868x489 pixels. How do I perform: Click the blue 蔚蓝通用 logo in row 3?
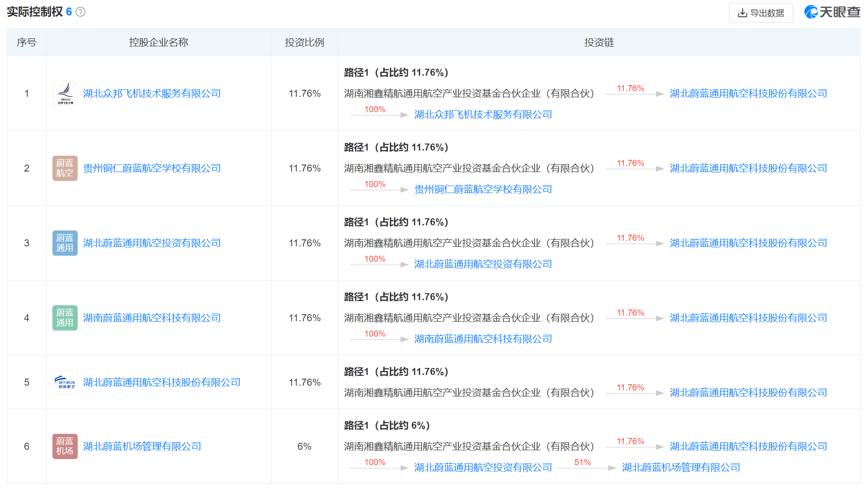65,243
